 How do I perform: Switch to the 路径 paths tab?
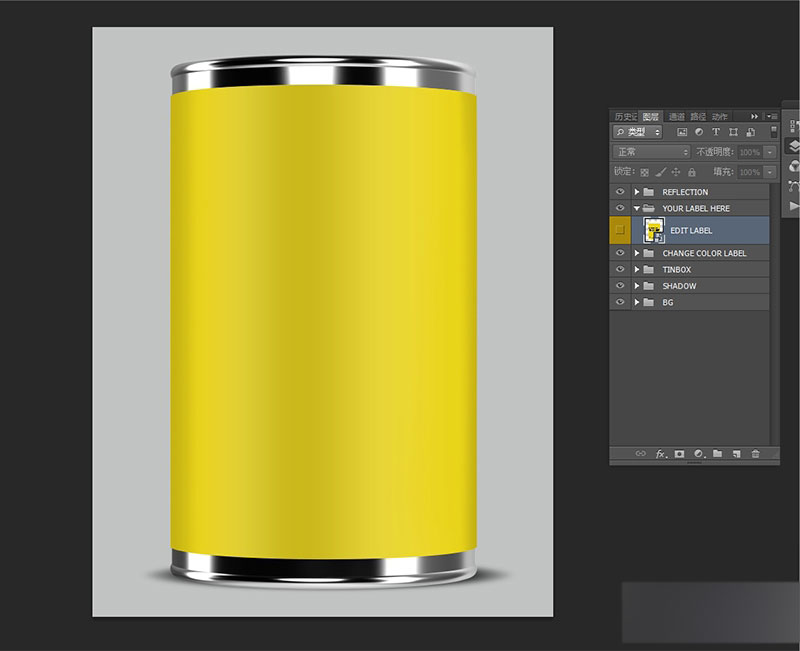698,116
